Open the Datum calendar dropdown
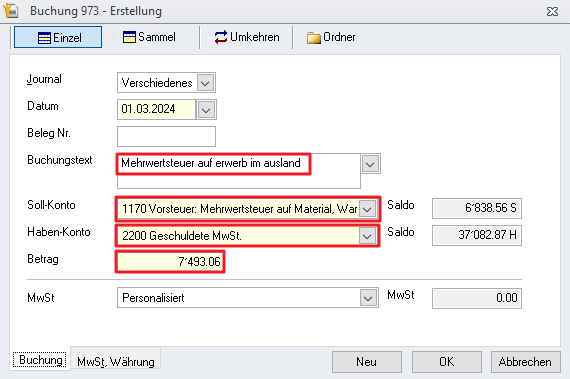 206,110
